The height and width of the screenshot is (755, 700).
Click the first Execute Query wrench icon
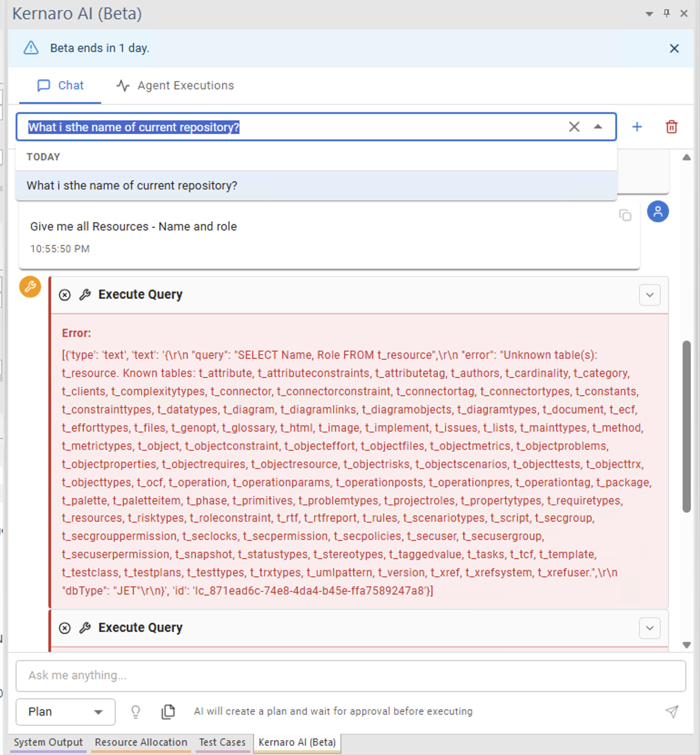point(85,295)
